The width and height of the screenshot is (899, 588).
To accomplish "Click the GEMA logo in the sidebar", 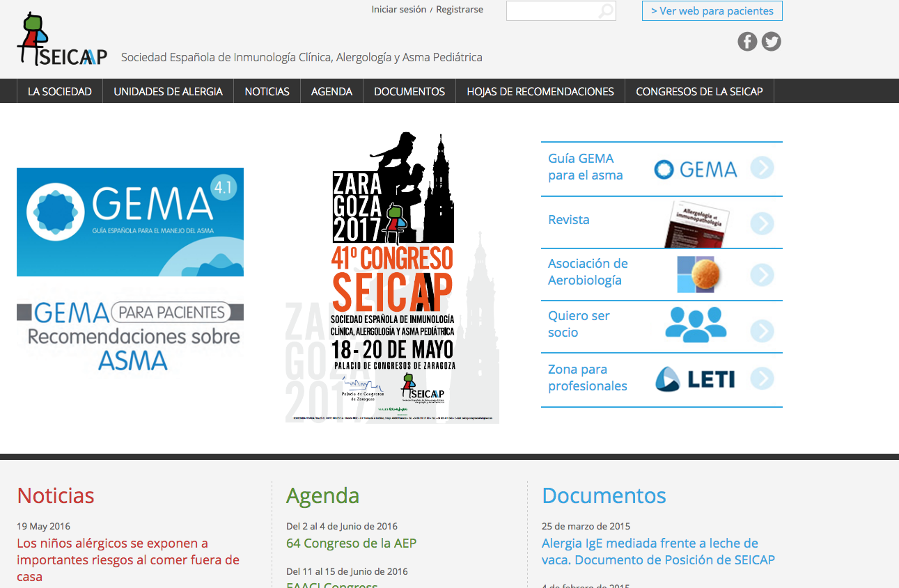I will pyautogui.click(x=696, y=169).
